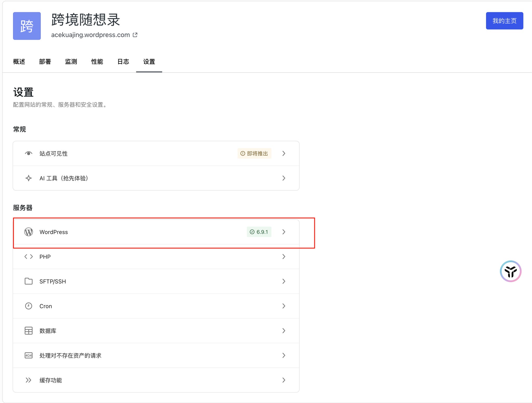Click the double-arrow 缓存功能 icon
The height and width of the screenshot is (403, 532).
[29, 380]
